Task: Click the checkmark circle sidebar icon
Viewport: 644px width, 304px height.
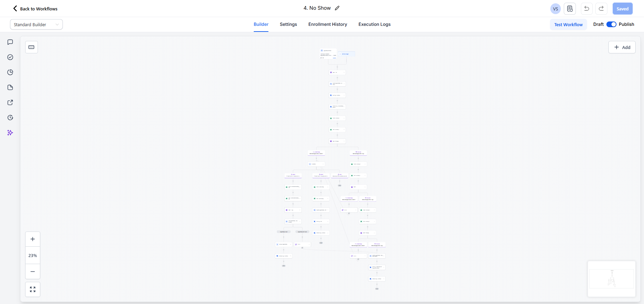Action: [10, 57]
